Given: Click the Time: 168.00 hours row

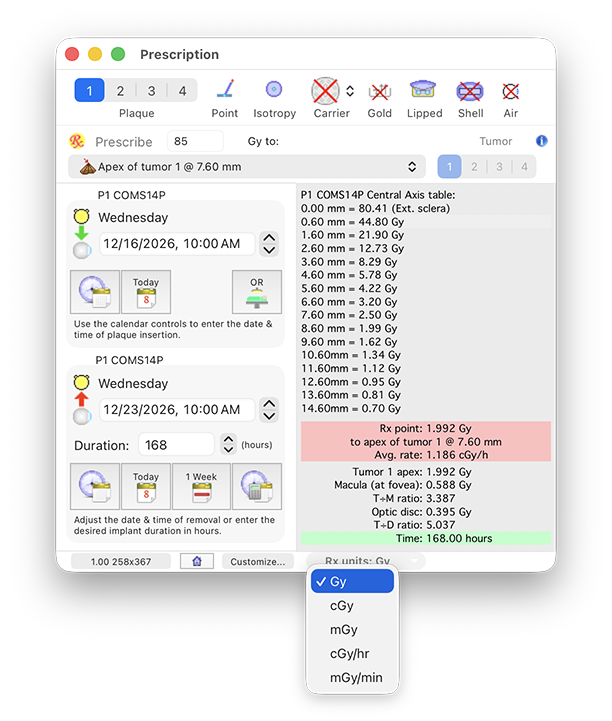Looking at the screenshot, I should (x=426, y=538).
